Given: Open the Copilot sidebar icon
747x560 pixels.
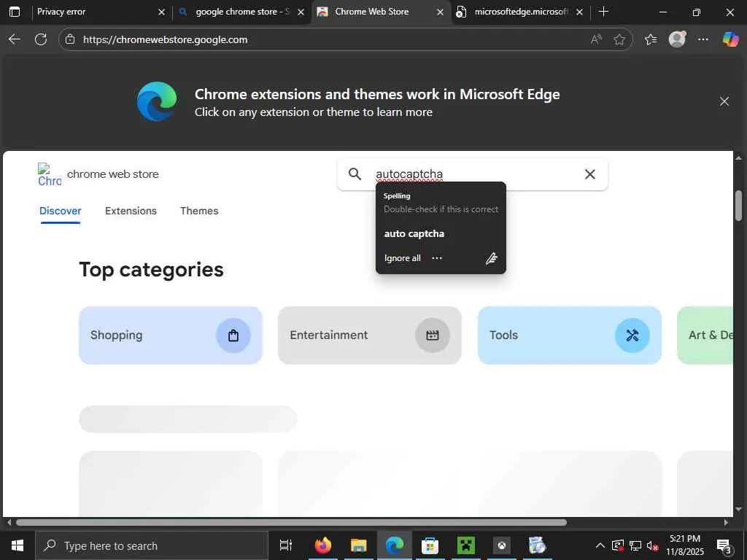Looking at the screenshot, I should pos(730,39).
